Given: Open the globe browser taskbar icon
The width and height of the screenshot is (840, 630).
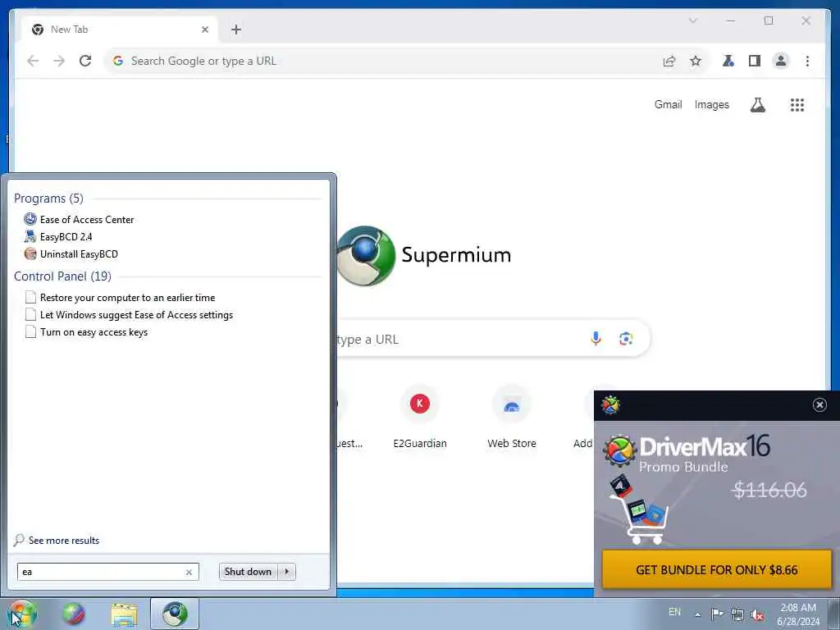Looking at the screenshot, I should (x=73, y=614).
